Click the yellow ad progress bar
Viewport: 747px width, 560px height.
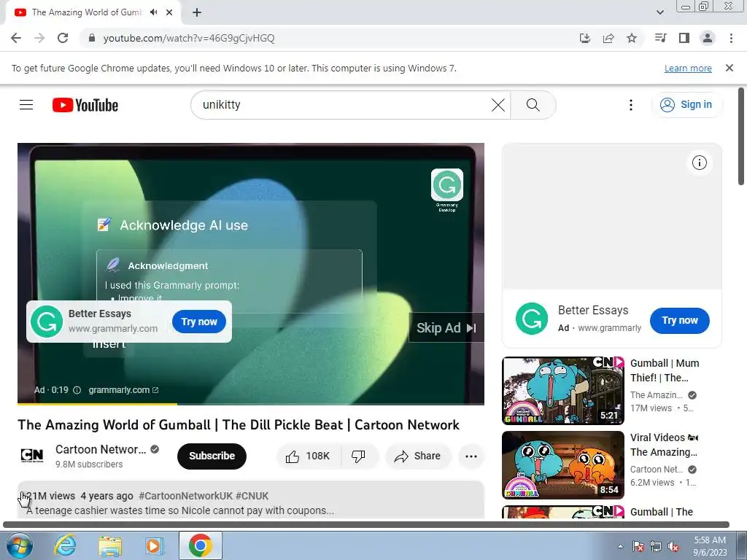click(97, 404)
